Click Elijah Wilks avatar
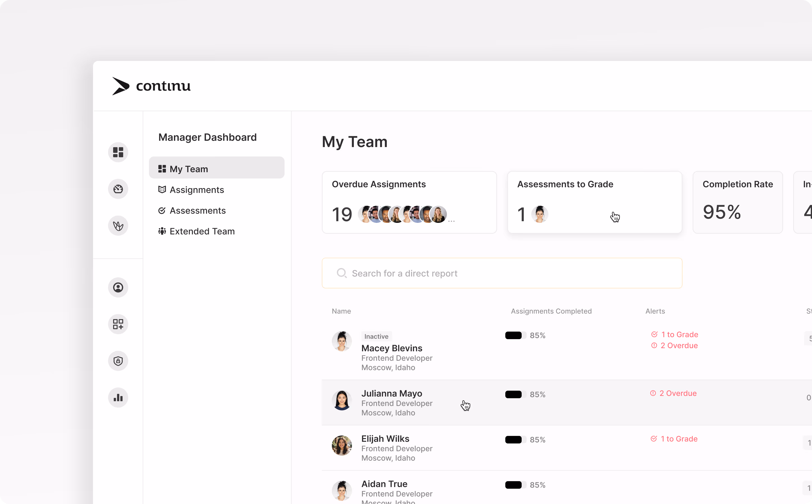812x504 pixels. pos(342,445)
